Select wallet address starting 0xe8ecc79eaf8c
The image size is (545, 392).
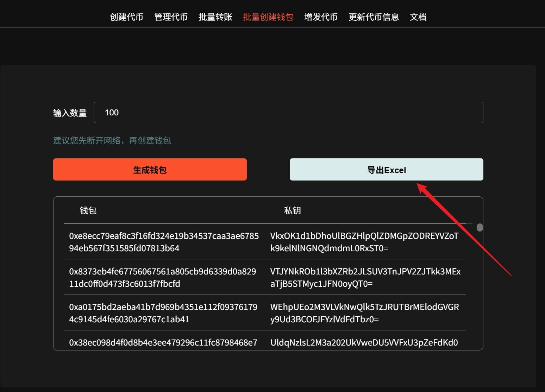(164, 242)
